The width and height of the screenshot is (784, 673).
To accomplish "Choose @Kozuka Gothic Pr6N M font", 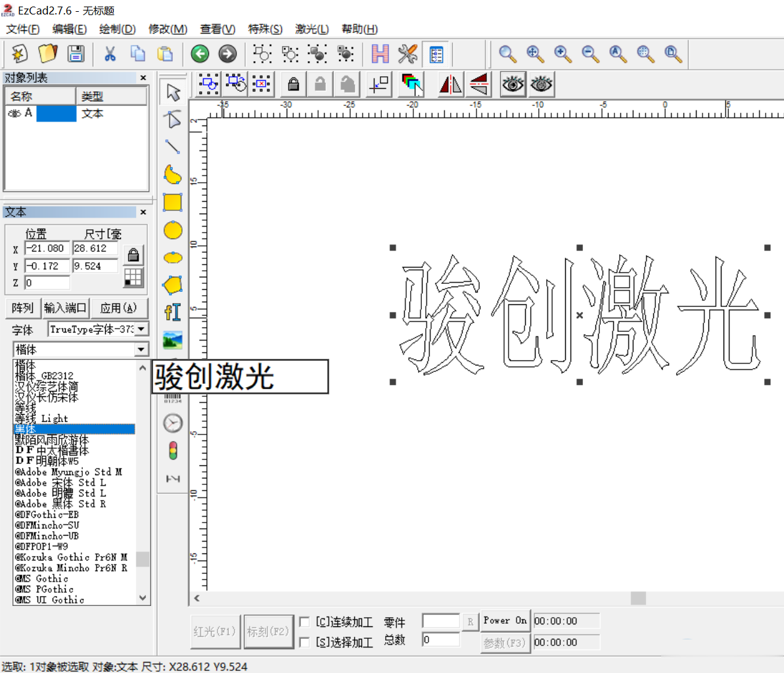I will (74, 557).
